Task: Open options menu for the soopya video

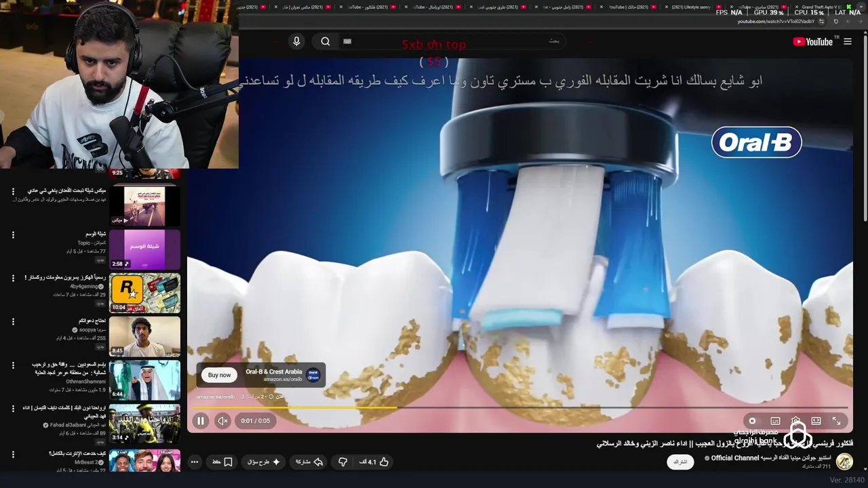Action: coord(13,321)
